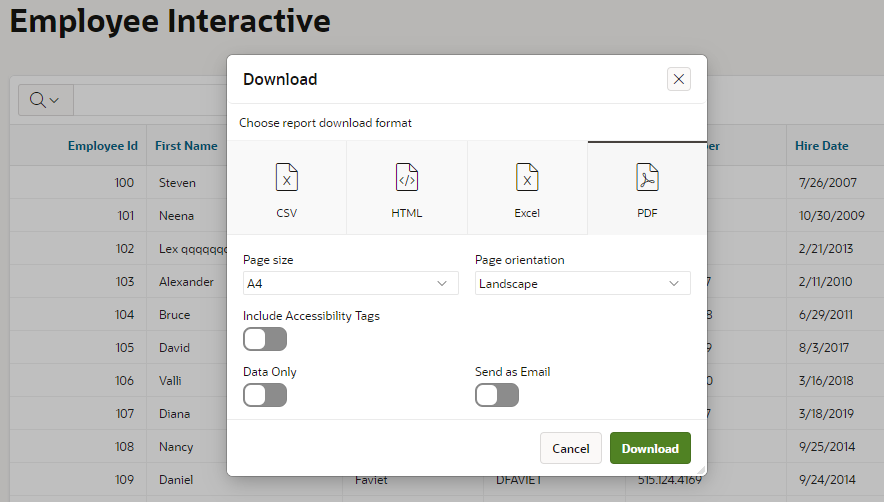Click the first name Nancy cell
This screenshot has width=884, height=502.
176,447
